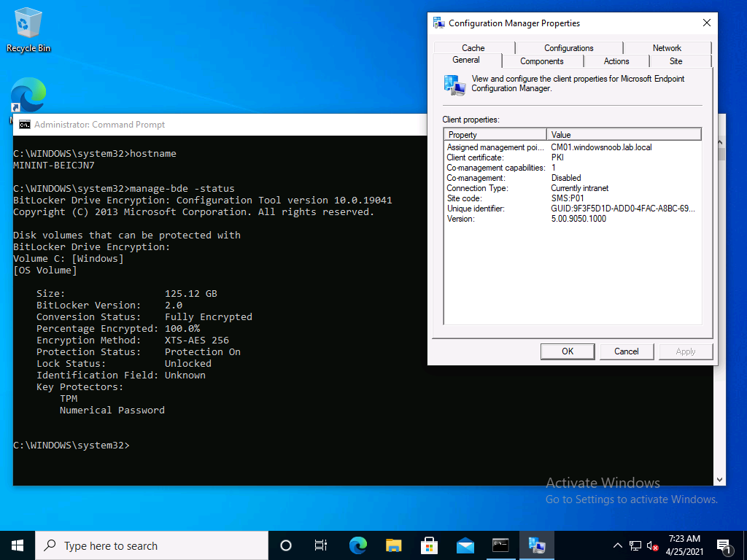
Task: Click the '125.12 GB' size value
Action: coord(191,294)
